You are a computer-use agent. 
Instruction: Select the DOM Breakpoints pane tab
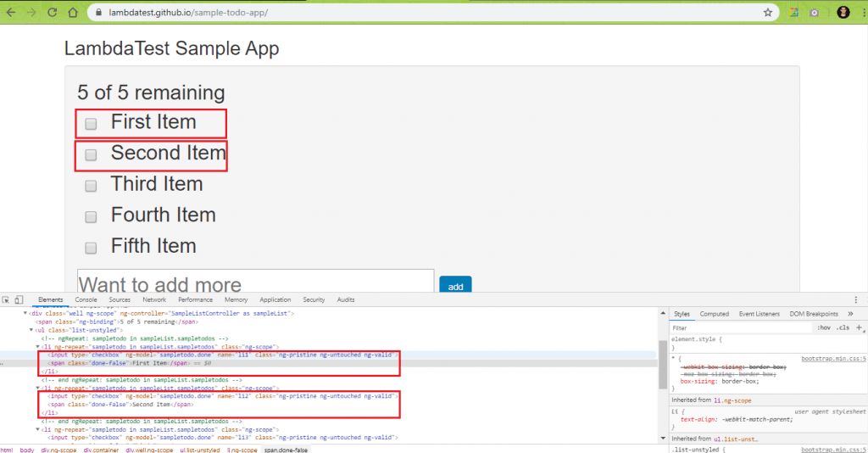[814, 313]
